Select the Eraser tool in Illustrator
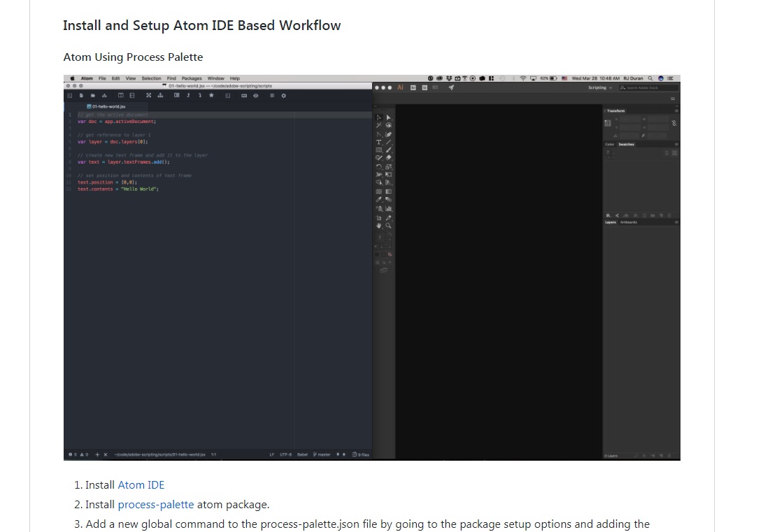 coord(389,157)
